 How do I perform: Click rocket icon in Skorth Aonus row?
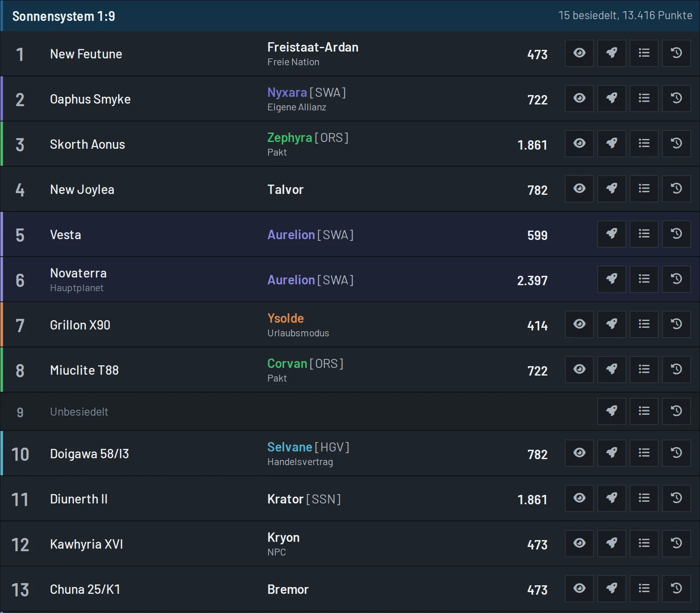point(612,143)
